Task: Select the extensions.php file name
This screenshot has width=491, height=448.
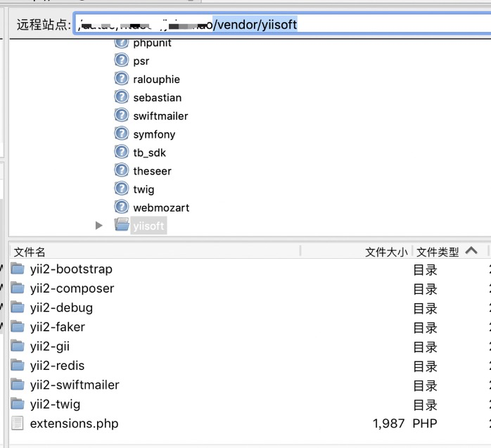Action: coord(75,423)
